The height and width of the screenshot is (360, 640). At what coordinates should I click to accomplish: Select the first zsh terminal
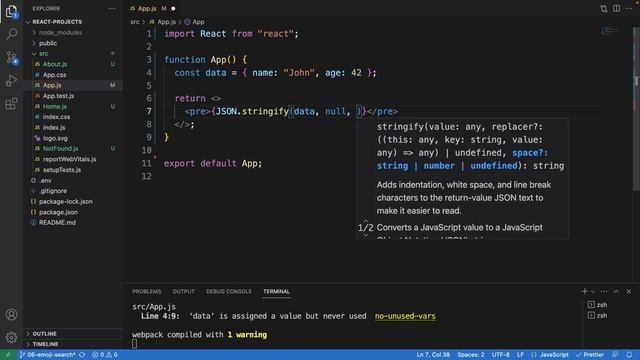click(598, 304)
